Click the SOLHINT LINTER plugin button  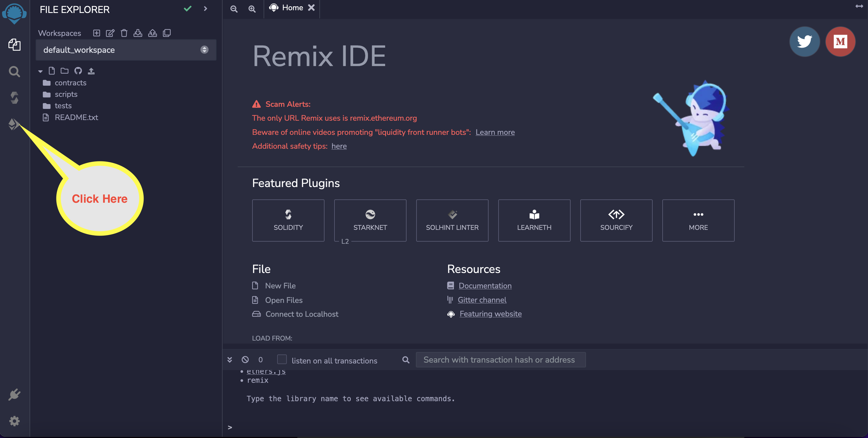(452, 220)
